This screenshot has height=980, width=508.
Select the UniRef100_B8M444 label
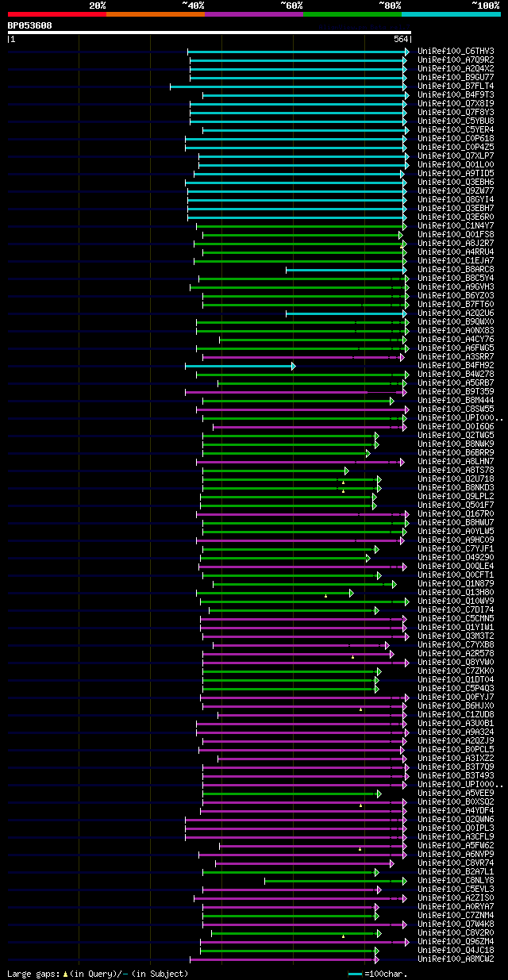(x=456, y=401)
